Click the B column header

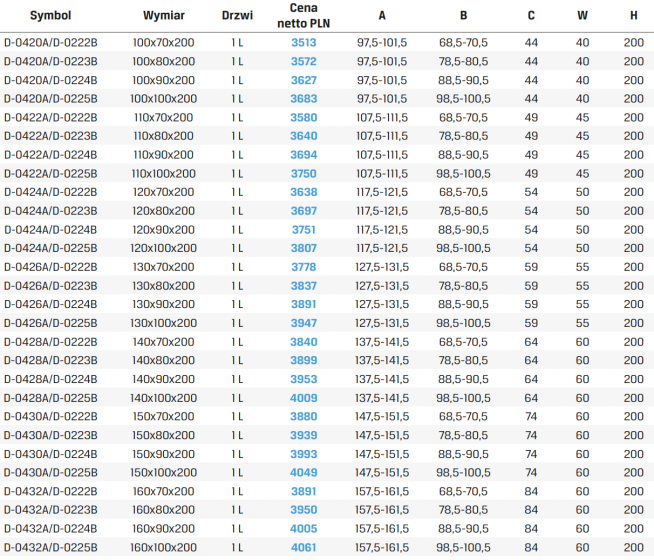[x=463, y=15]
